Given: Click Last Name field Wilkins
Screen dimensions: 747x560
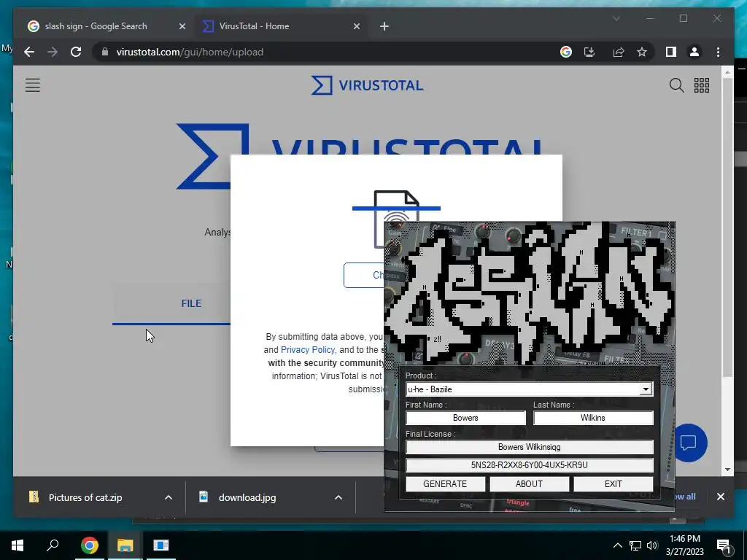Looking at the screenshot, I should point(593,418).
